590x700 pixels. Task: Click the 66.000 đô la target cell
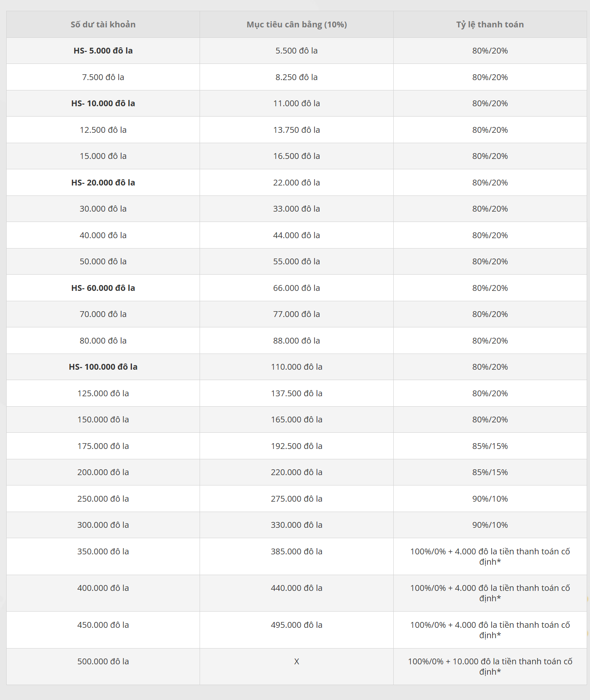click(x=297, y=288)
